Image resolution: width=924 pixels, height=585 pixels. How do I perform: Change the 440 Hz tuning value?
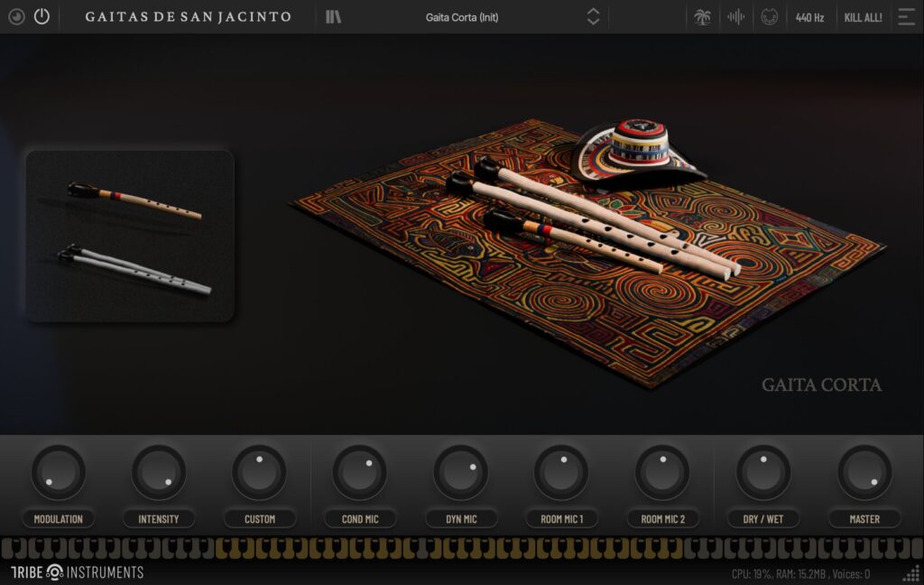pyautogui.click(x=809, y=18)
